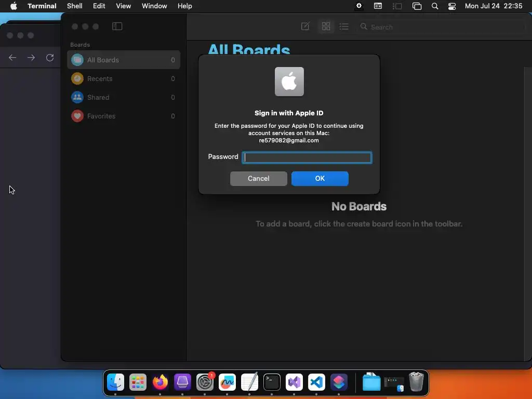532x399 pixels.
Task: Open the minimized window in the Dock
Action: click(x=394, y=383)
